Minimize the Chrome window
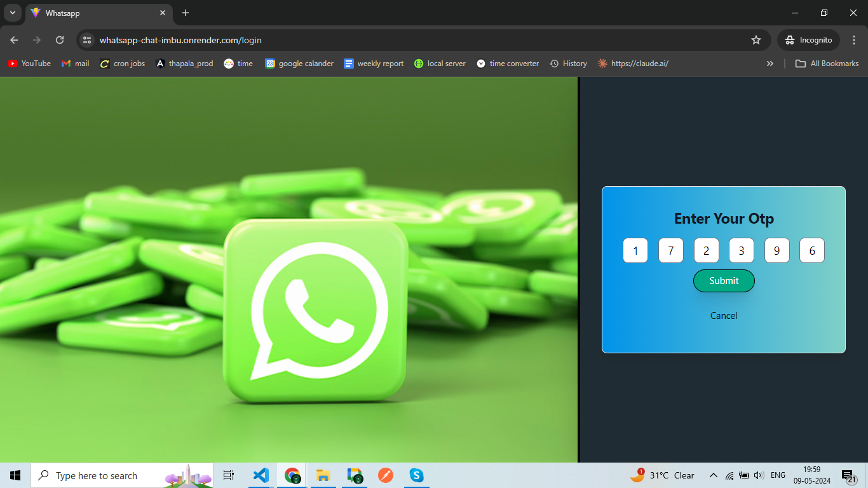This screenshot has width=868, height=488. coord(795,13)
